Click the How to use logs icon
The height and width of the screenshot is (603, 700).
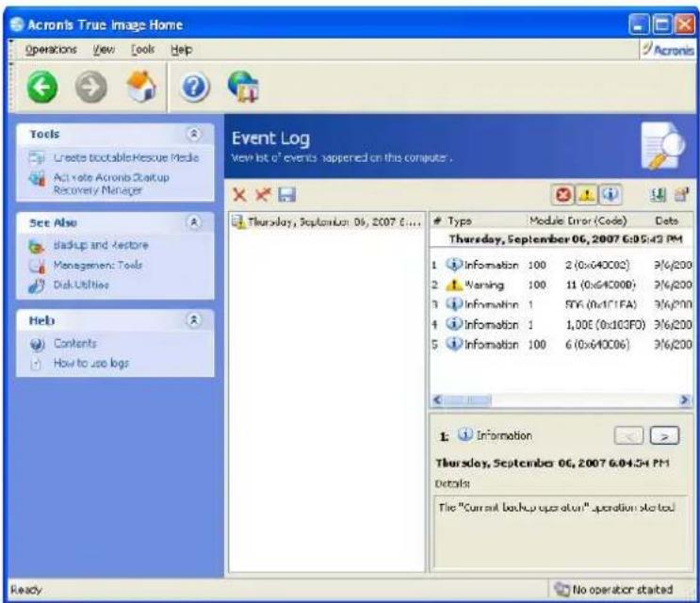pos(36,364)
